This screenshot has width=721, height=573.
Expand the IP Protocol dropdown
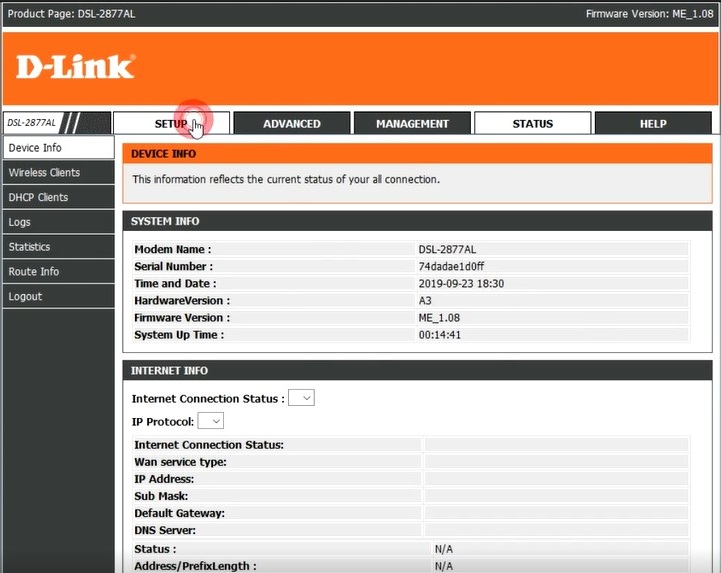[211, 421]
